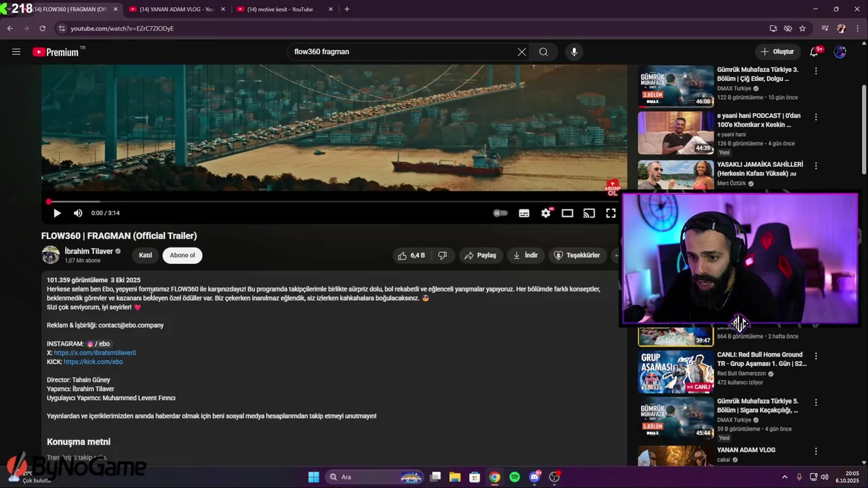Image resolution: width=868 pixels, height=488 pixels.
Task: Enter full screen mode
Action: [x=611, y=213]
